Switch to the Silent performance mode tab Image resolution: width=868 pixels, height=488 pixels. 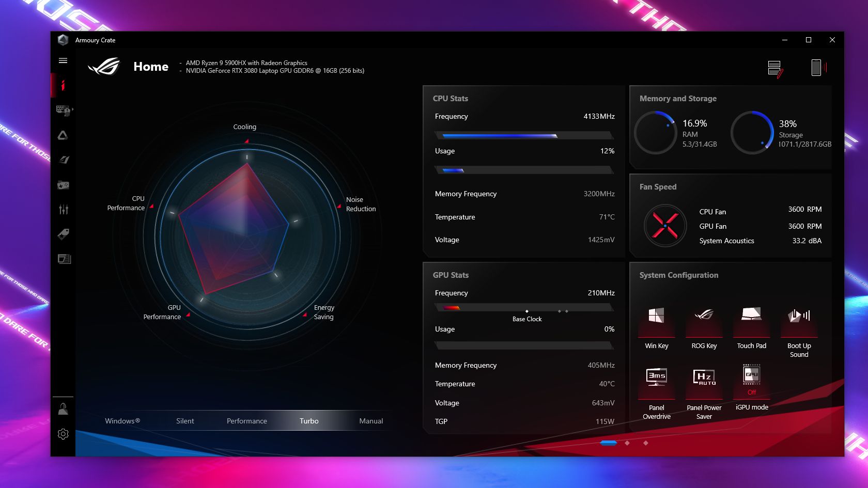185,420
